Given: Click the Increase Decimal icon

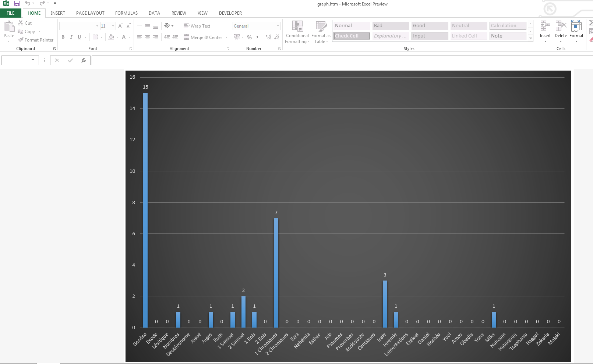Looking at the screenshot, I should click(x=269, y=37).
